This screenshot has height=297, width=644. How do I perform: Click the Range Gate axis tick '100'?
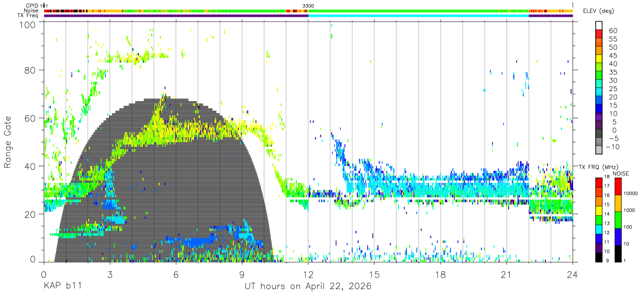pyautogui.click(x=28, y=24)
